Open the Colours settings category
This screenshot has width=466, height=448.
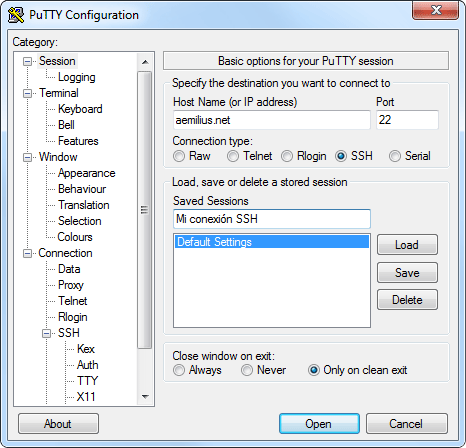[x=75, y=237]
